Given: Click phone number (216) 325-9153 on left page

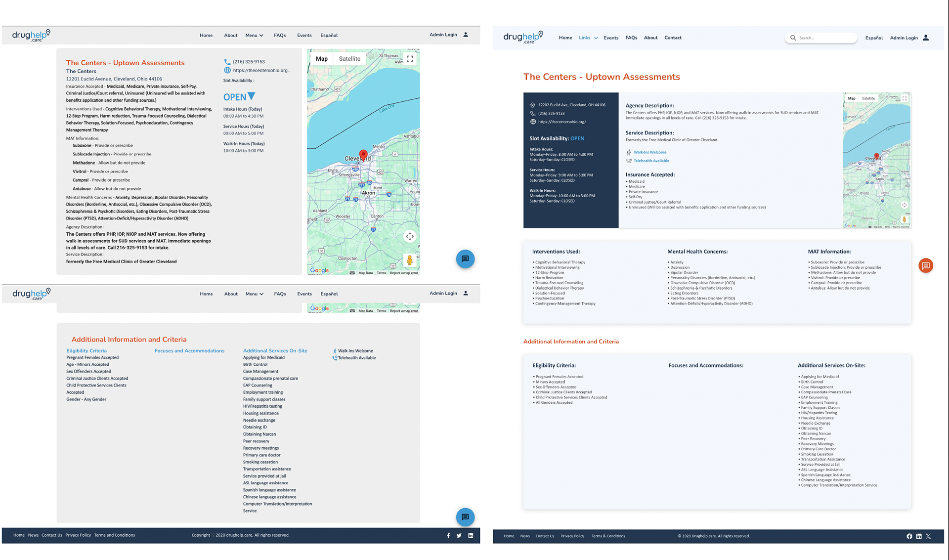Looking at the screenshot, I should click(249, 62).
